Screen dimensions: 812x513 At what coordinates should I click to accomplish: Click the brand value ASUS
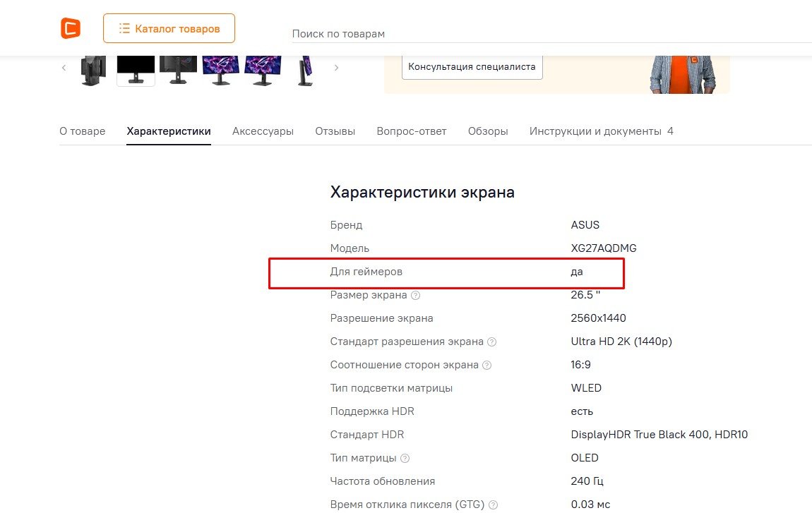(x=585, y=225)
